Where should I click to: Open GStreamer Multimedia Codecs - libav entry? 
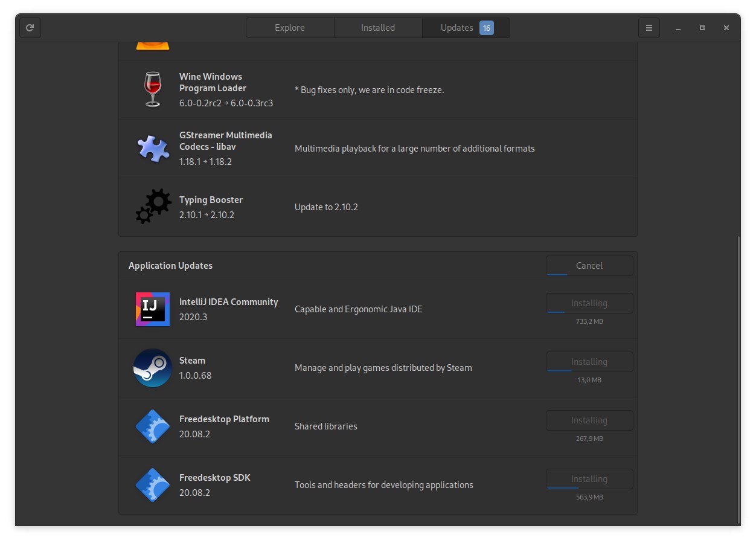pos(378,149)
